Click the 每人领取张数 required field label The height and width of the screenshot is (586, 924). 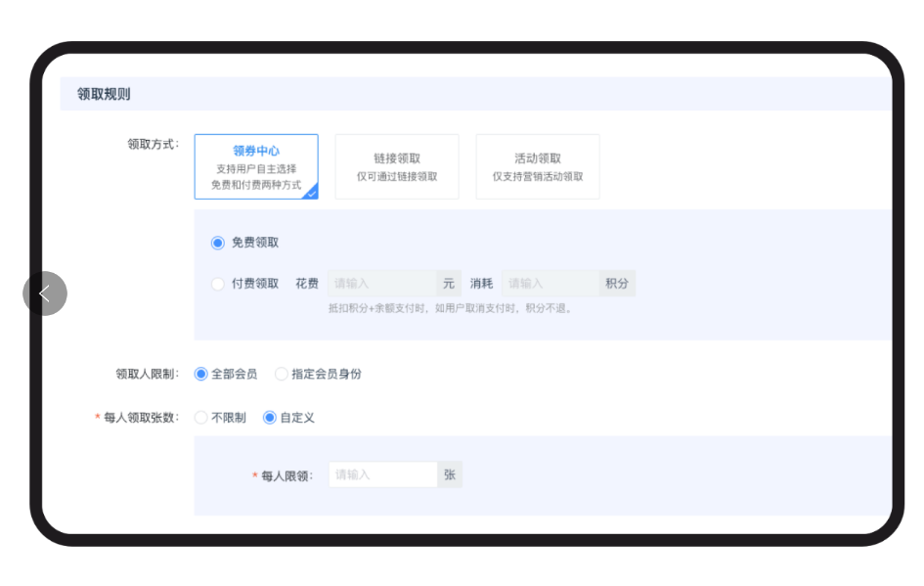141,418
